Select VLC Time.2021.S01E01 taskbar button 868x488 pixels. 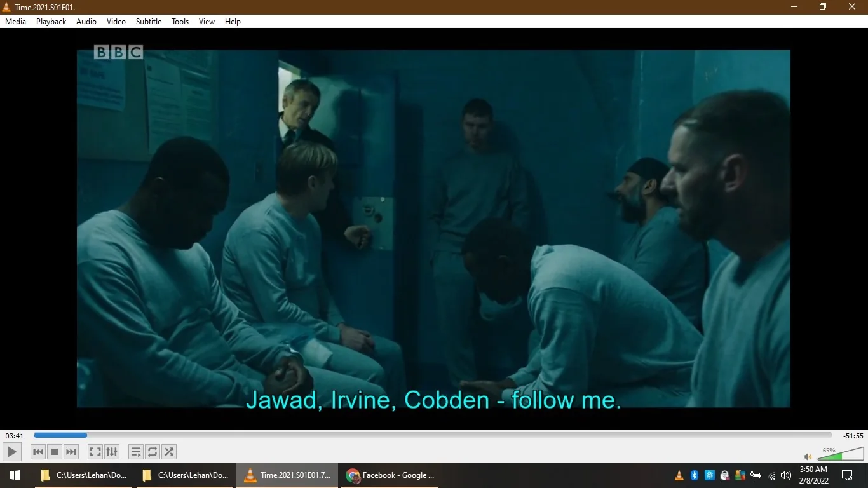(288, 475)
